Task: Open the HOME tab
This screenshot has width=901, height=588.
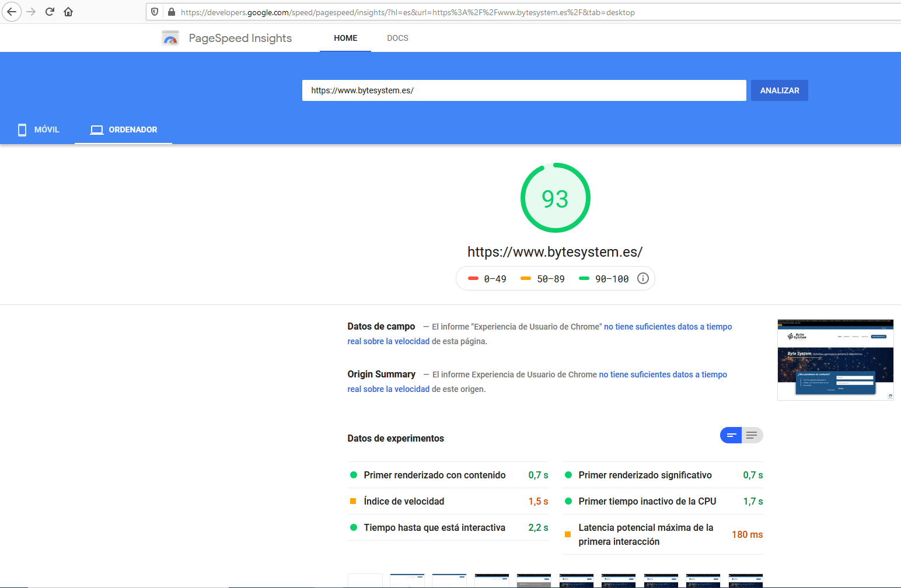Action: tap(345, 38)
